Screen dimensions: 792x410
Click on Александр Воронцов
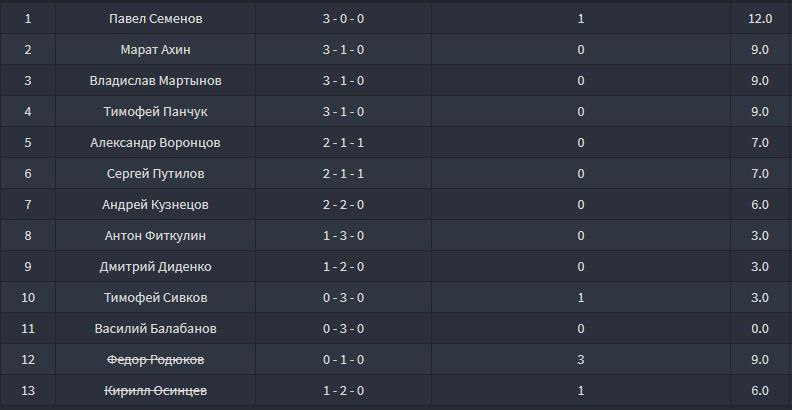tap(155, 143)
